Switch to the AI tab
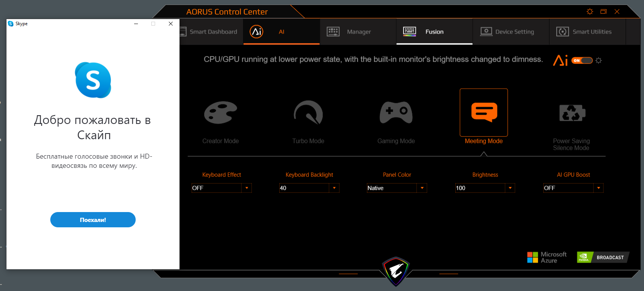 pyautogui.click(x=282, y=32)
